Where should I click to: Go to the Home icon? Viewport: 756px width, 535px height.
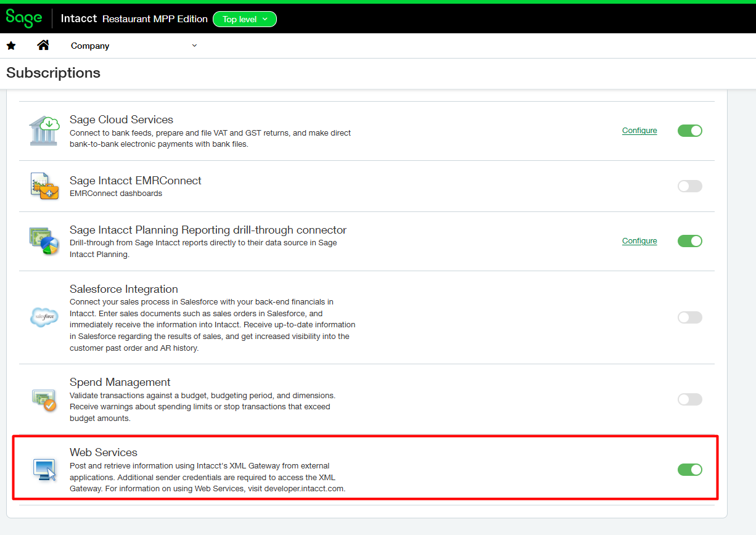(x=43, y=45)
